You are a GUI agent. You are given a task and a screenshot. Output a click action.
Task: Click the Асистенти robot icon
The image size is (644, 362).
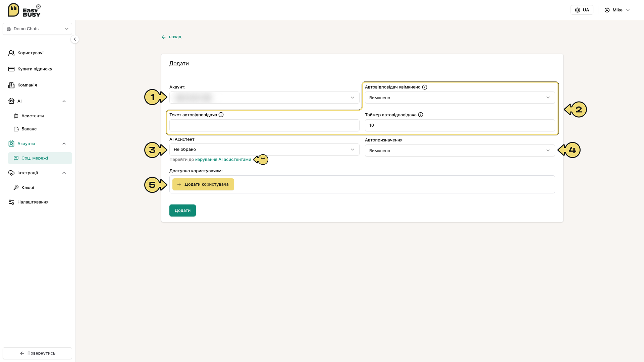16,116
